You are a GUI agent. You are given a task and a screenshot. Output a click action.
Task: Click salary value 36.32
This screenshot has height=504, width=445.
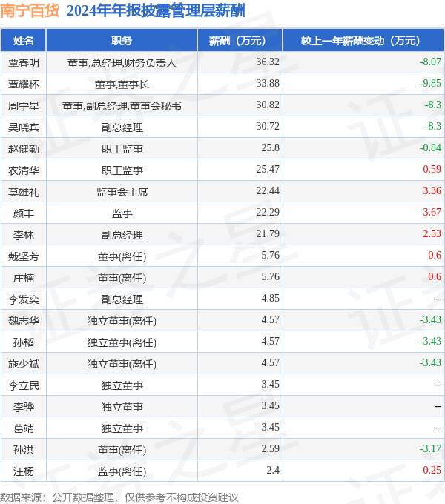tap(268, 62)
